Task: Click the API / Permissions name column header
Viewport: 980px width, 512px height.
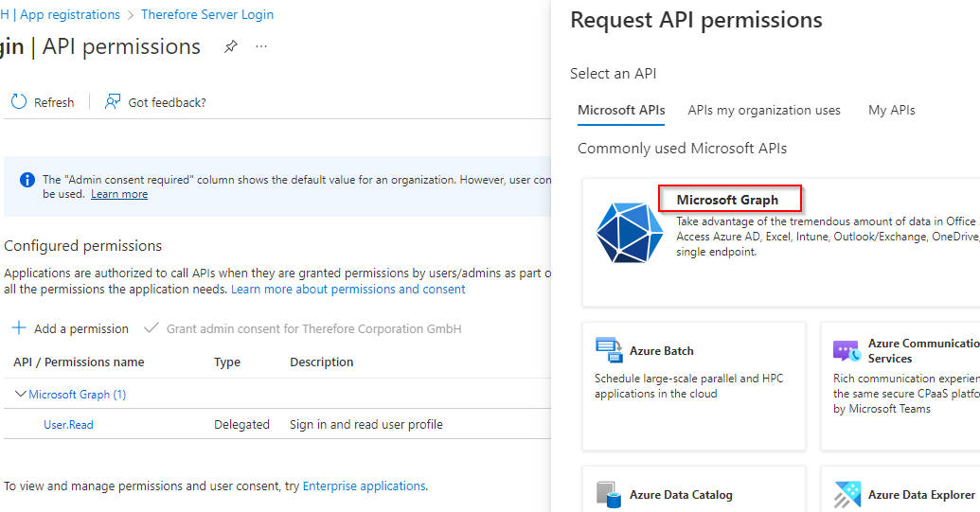Action: point(79,362)
